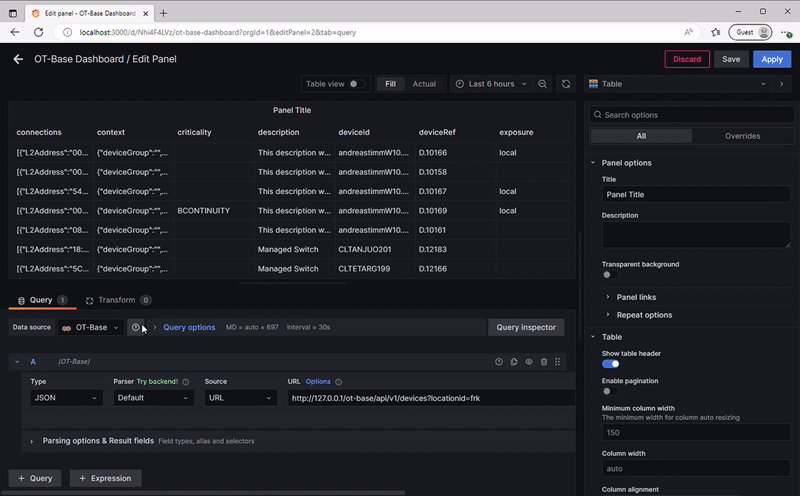This screenshot has height=496, width=800.
Task: Click the Minimum column width field
Action: [x=696, y=433]
